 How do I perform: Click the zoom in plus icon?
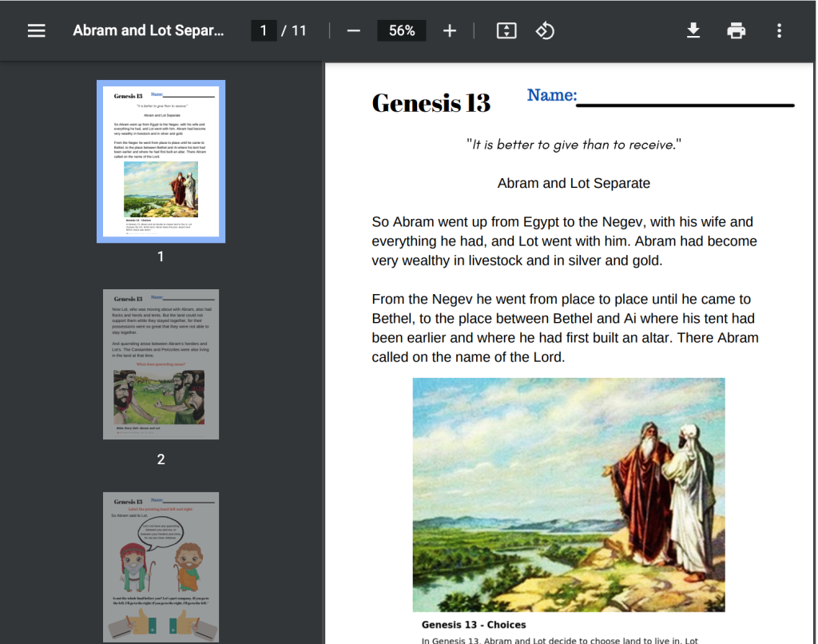(450, 30)
